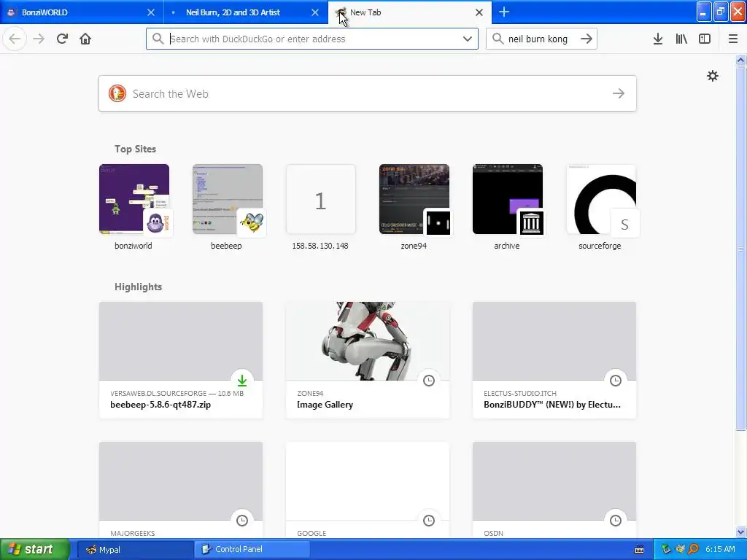The height and width of the screenshot is (560, 747).
Task: Click the system clock showing 6:15 AM
Action: pos(720,549)
